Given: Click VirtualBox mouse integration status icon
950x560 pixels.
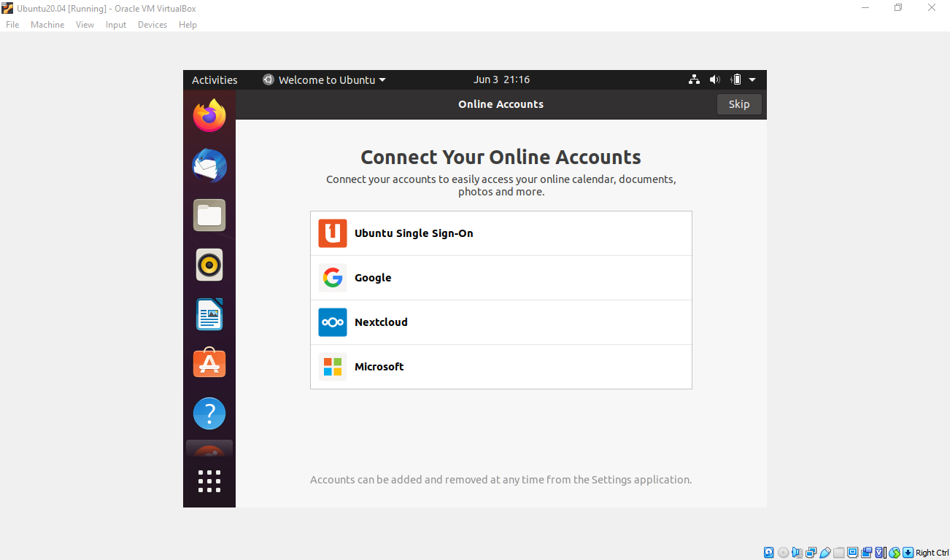Looking at the screenshot, I should 895,553.
